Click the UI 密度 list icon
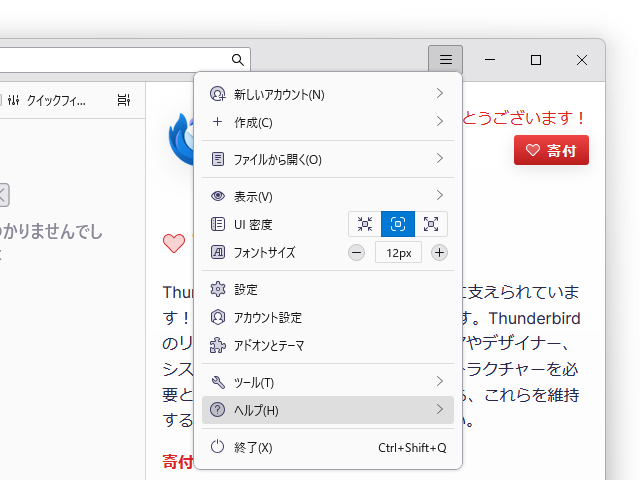Screen dimensions: 640x480 coord(218,224)
